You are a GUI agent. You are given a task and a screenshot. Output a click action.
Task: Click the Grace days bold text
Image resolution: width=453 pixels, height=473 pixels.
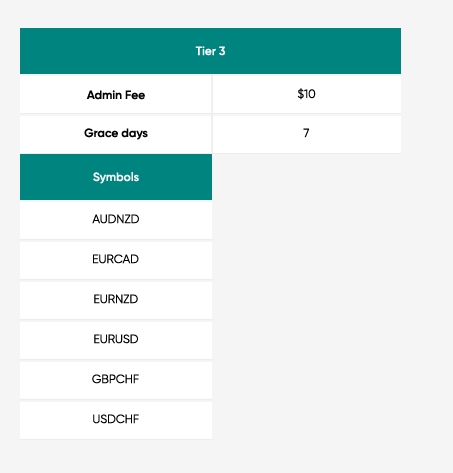click(116, 133)
